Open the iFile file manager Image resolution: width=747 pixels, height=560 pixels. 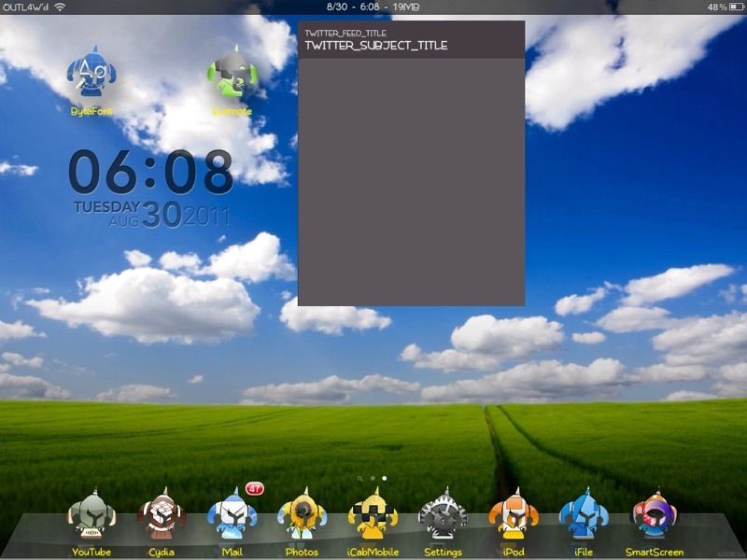point(584,516)
